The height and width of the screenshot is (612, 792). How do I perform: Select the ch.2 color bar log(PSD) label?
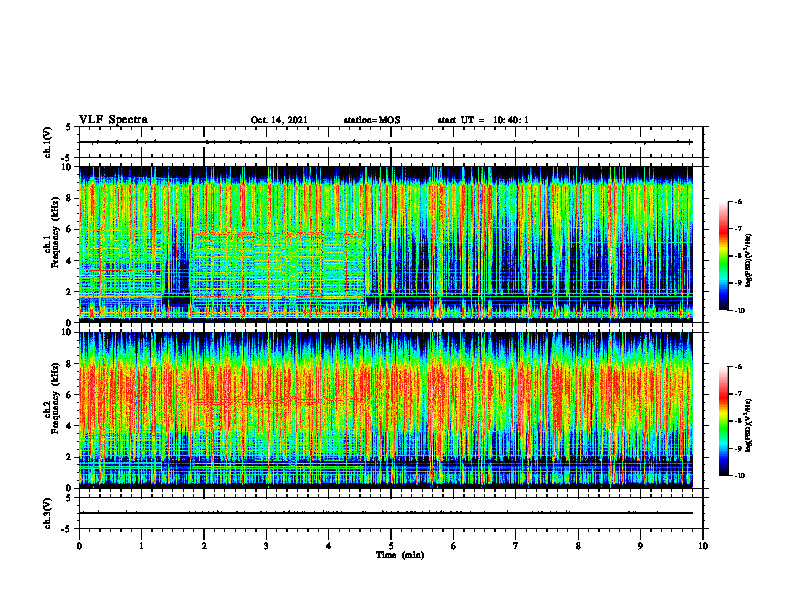(x=749, y=425)
